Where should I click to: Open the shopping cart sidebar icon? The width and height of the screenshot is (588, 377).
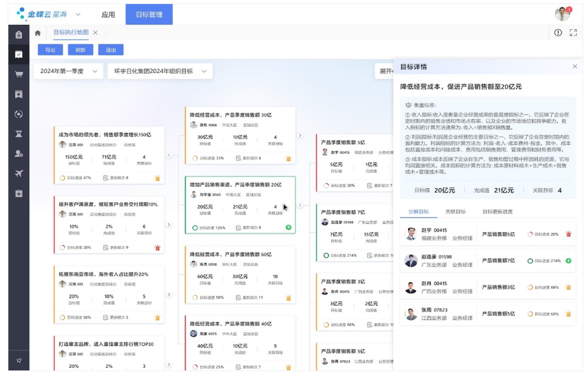tap(19, 74)
